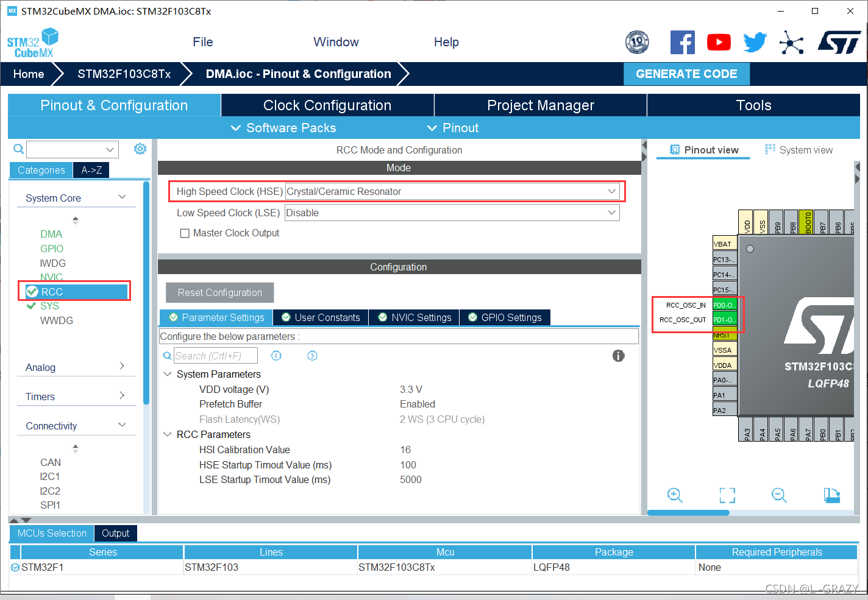Click the Reset Configuration button
Image resolution: width=868 pixels, height=600 pixels.
click(x=219, y=292)
